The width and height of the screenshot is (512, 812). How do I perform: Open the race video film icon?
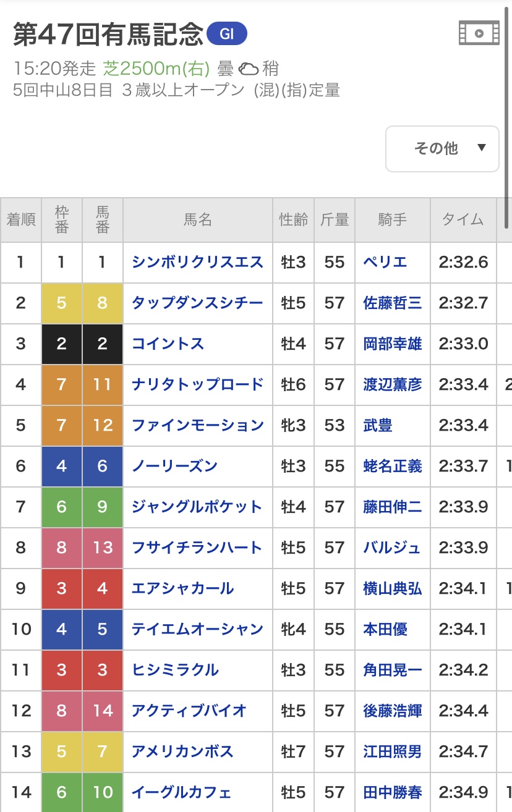479,33
